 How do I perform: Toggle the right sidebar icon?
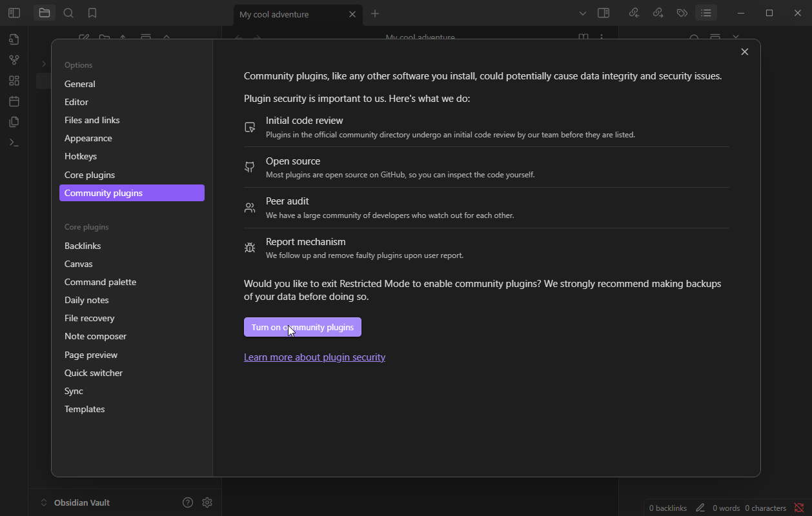(604, 13)
